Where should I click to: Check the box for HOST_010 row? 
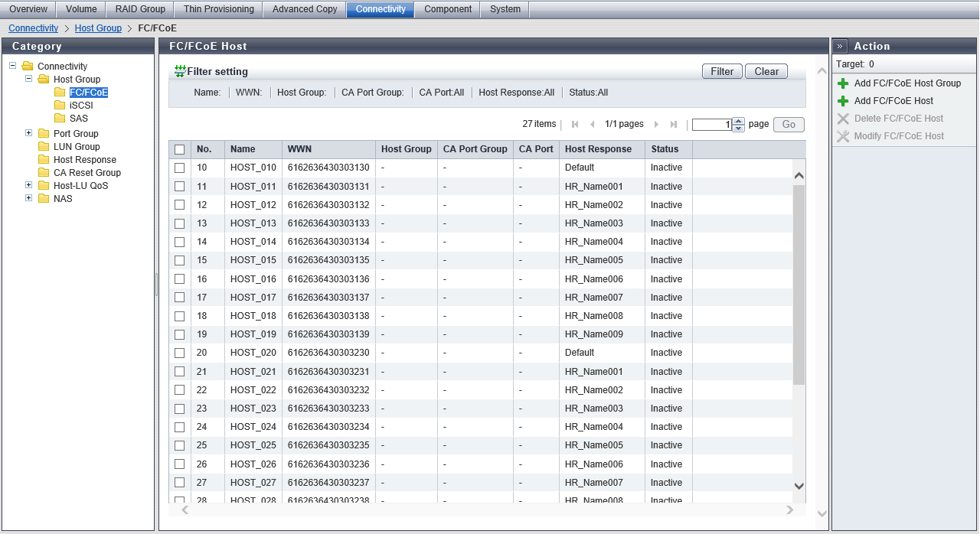point(180,168)
